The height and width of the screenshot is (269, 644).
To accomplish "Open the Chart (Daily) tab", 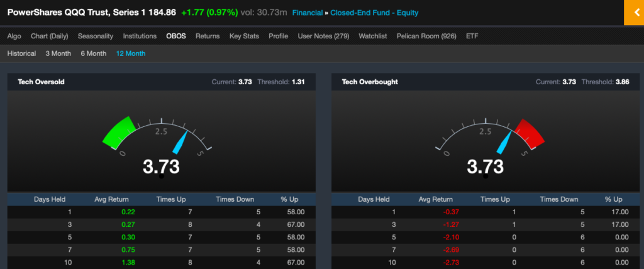I will (49, 36).
